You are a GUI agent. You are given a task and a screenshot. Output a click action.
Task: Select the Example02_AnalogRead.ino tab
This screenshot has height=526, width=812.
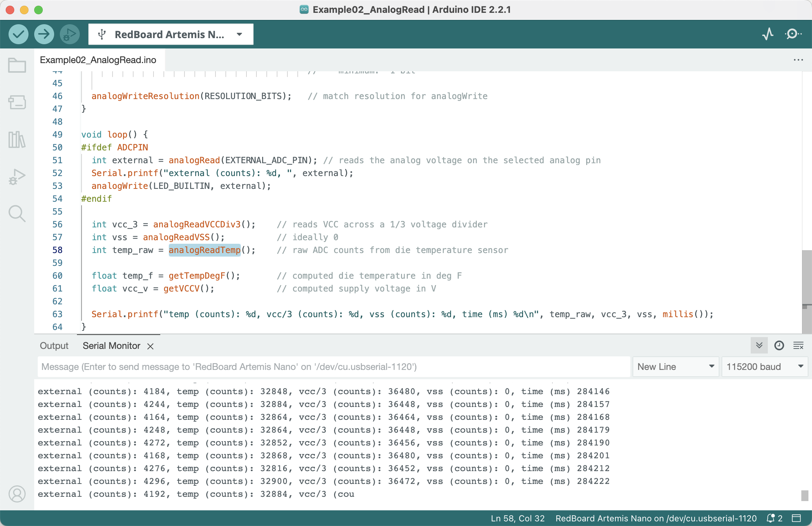coord(98,60)
